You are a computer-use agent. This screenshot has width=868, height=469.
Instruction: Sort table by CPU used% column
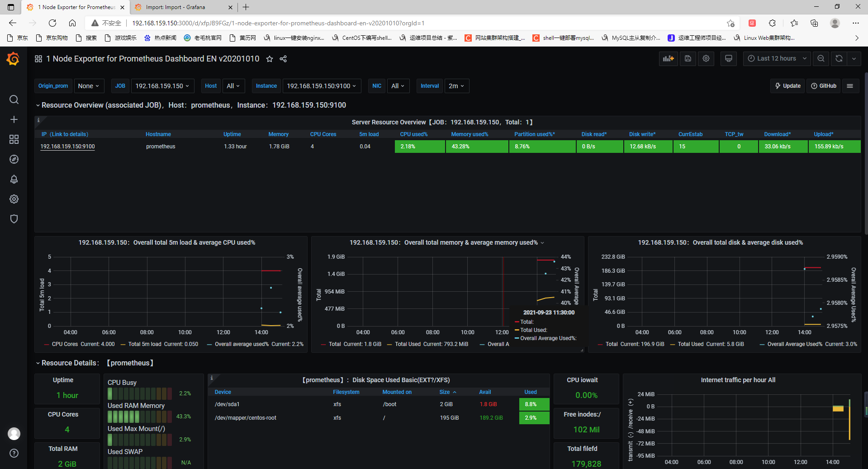point(414,134)
